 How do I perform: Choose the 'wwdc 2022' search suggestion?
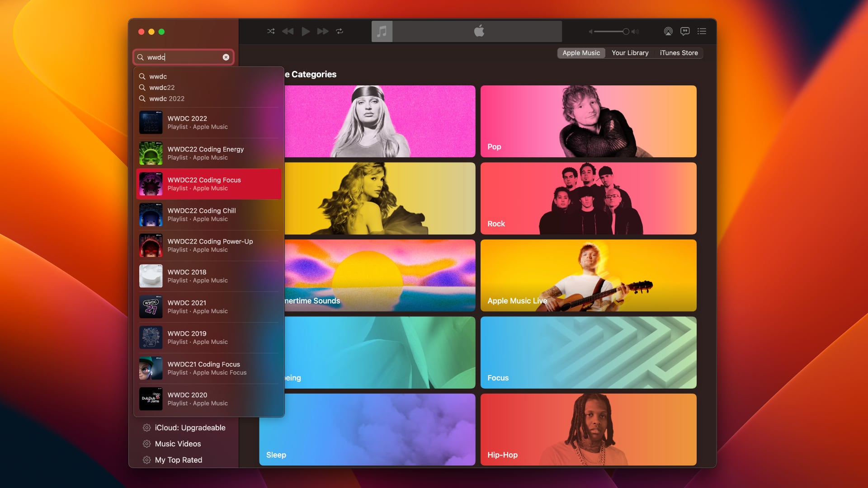[208, 99]
